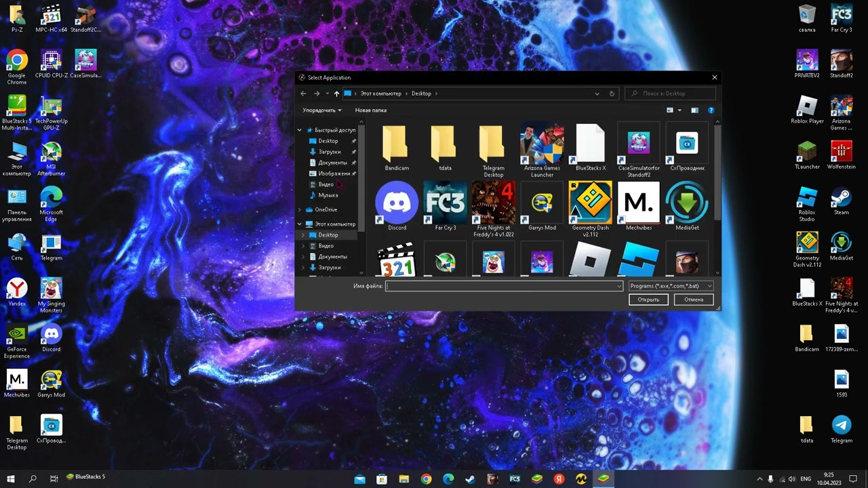Open recent locations dropdown near arrows
The height and width of the screenshot is (488, 868).
click(328, 94)
